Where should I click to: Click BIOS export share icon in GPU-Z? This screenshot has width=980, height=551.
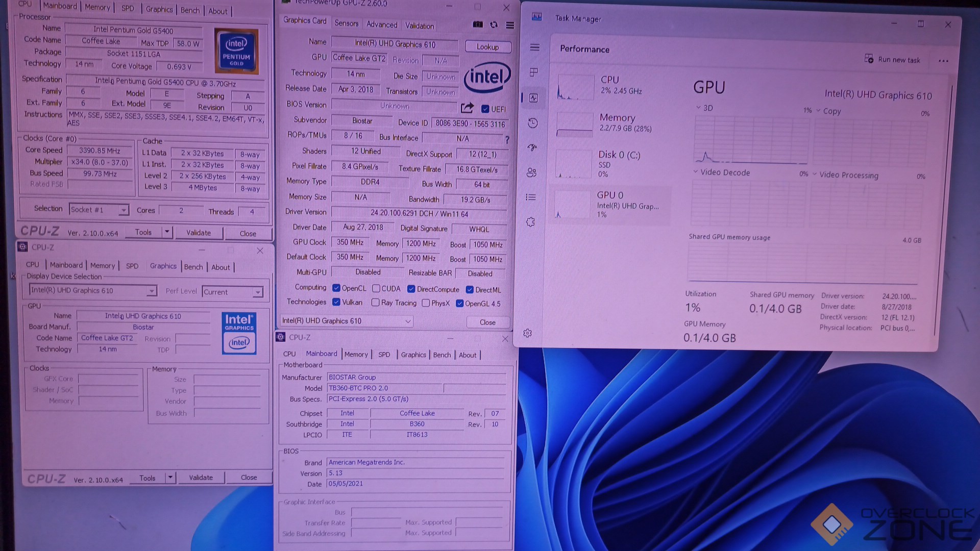pyautogui.click(x=467, y=108)
